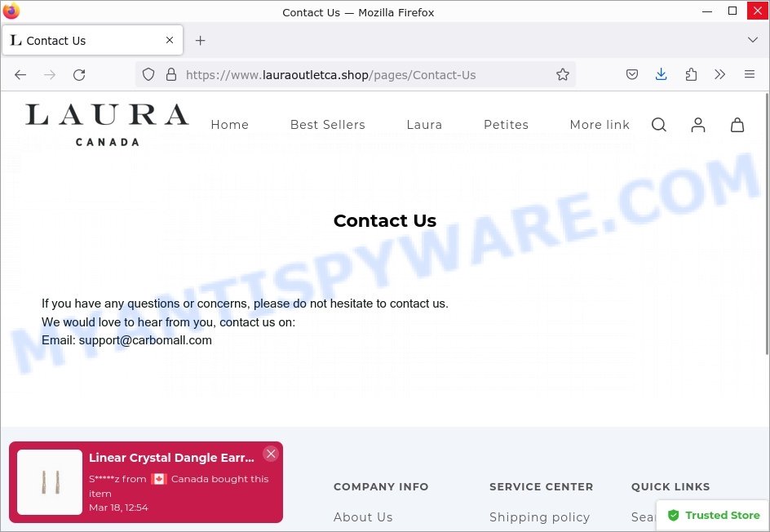
Task: Dismiss the purchase notification popup
Action: 271,454
